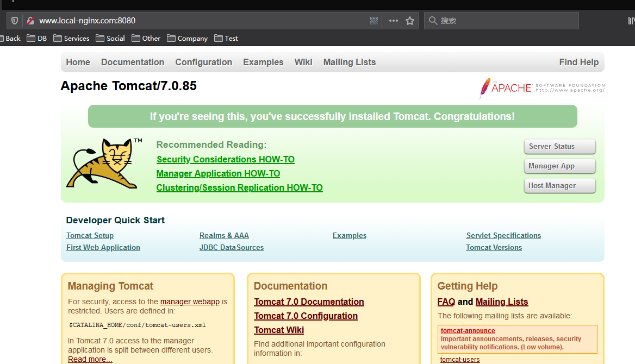This screenshot has height=364, width=635.
Task: Expand the Social bookmarks folder
Action: click(110, 39)
